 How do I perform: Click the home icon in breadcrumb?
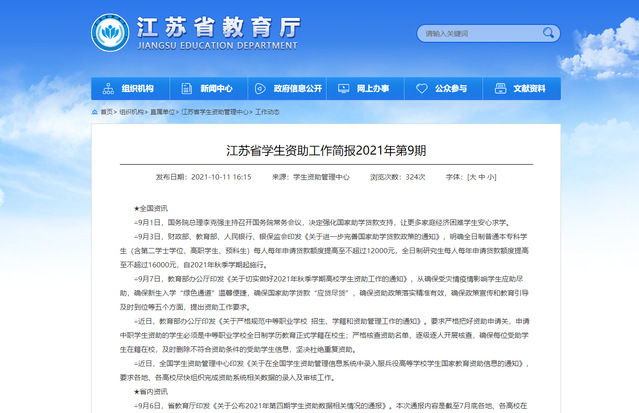click(x=94, y=112)
